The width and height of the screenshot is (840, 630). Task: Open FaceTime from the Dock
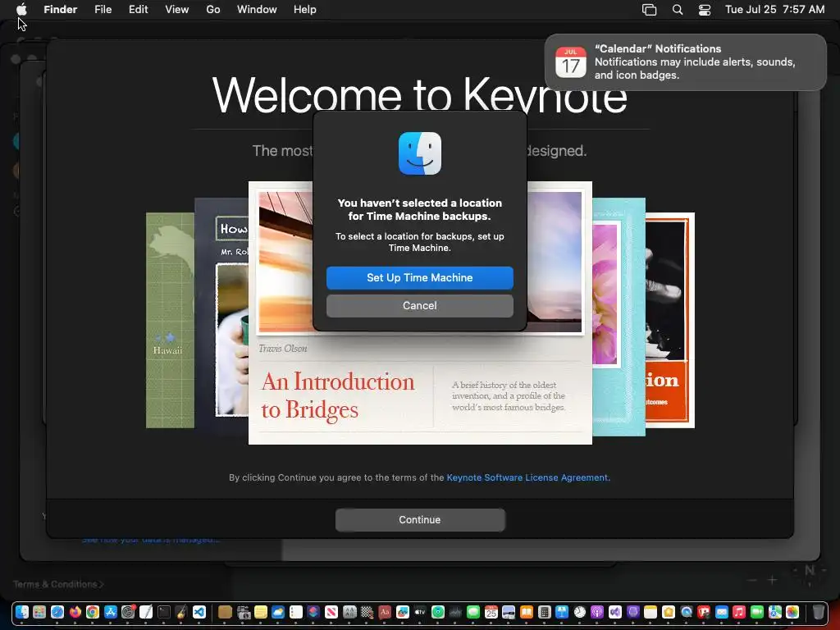pyautogui.click(x=757, y=612)
